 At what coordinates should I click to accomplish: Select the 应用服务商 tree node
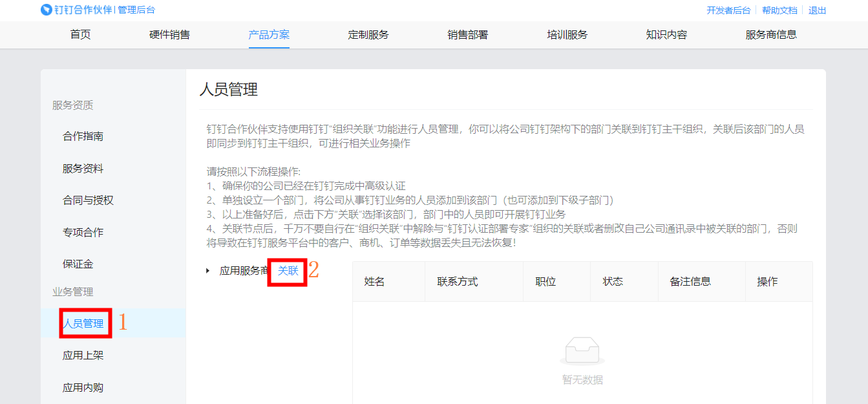(243, 271)
